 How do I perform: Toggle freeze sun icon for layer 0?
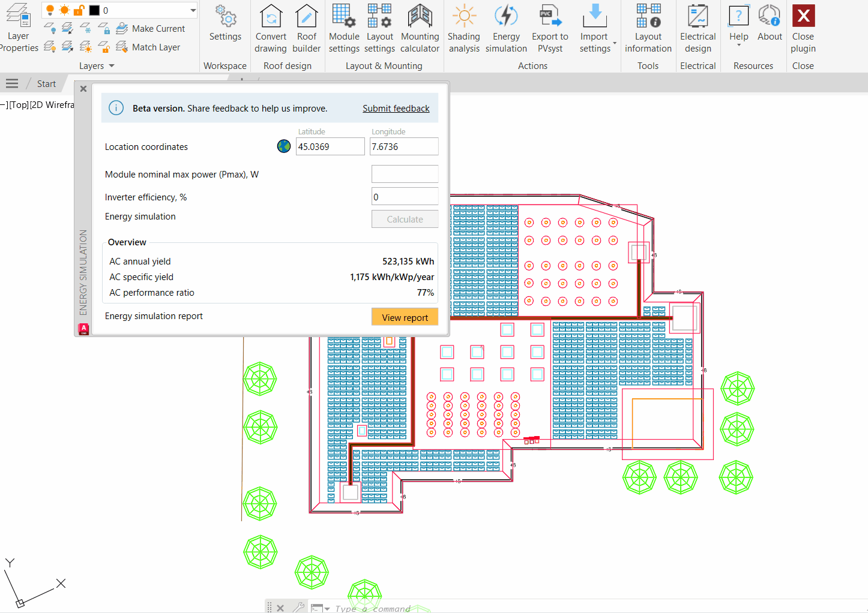64,10
